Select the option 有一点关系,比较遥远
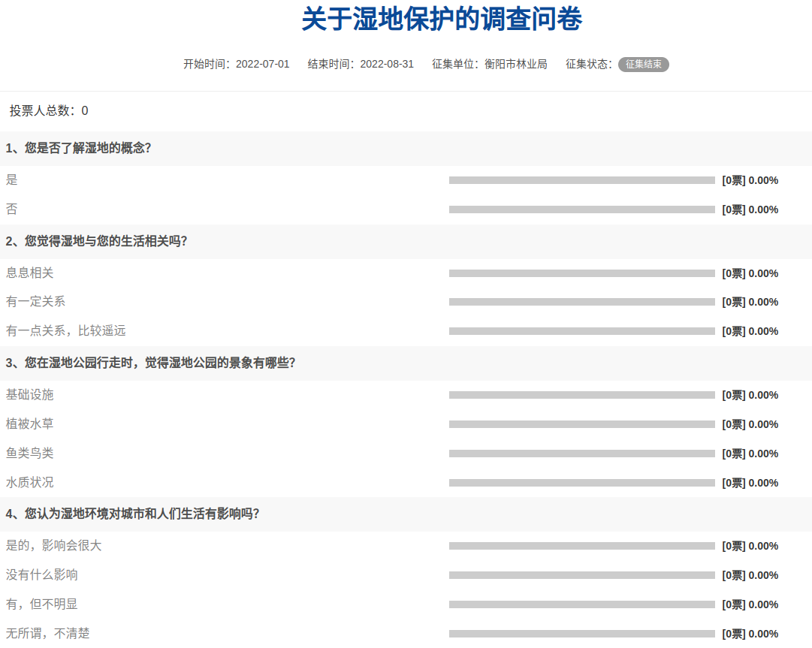 66,330
